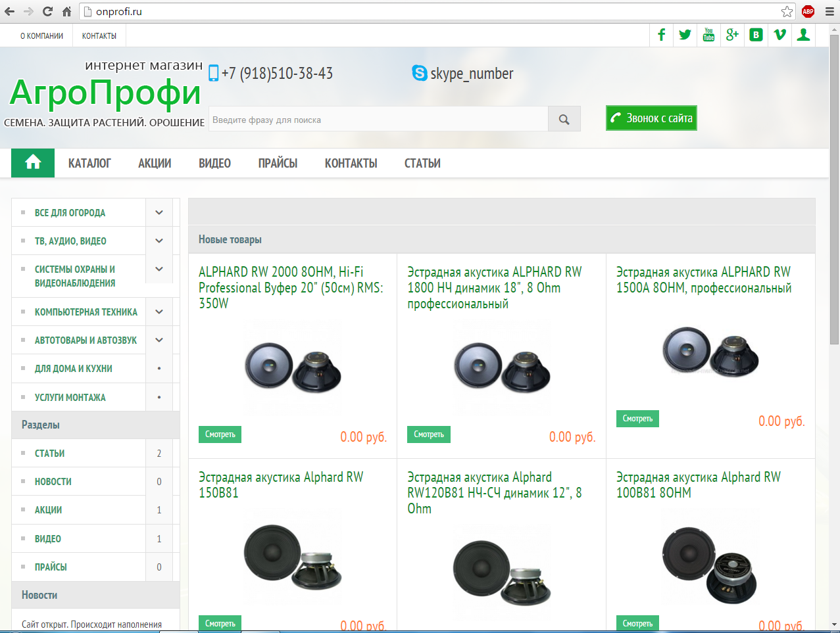Expand СИСТЕМЫ ОХРАНЫ И ВИДЕОНАБЛЮДЕНИЯ category
This screenshot has width=840, height=633.
coord(159,269)
